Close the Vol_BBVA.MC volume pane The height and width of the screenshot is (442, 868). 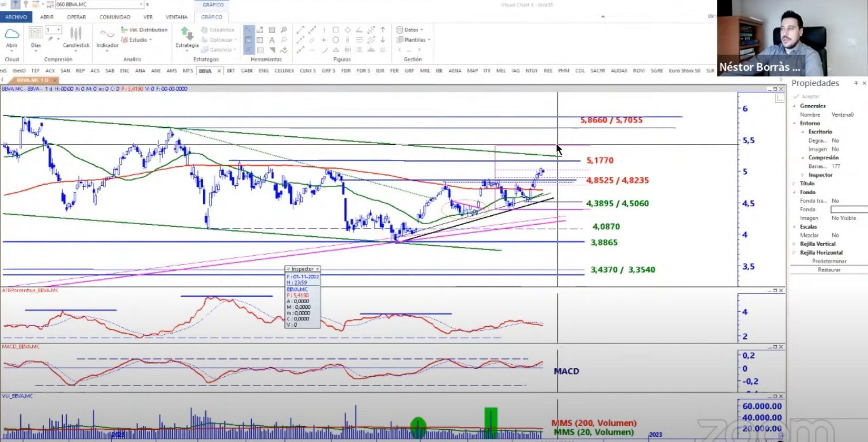(x=781, y=396)
